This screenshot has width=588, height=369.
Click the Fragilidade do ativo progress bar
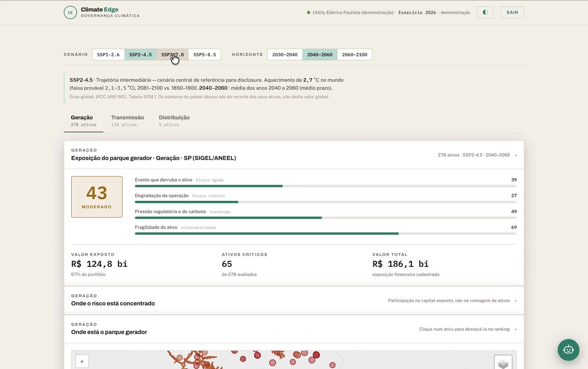tap(326, 234)
